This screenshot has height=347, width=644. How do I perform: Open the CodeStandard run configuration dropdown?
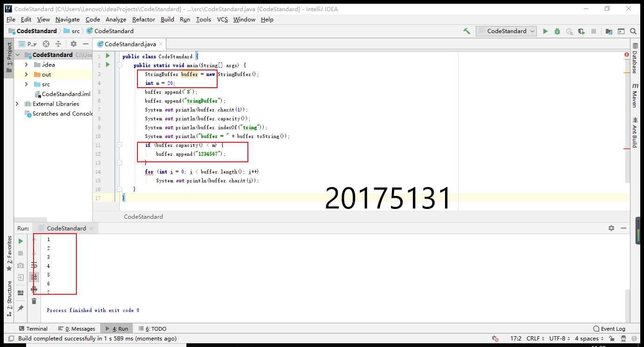(507, 31)
